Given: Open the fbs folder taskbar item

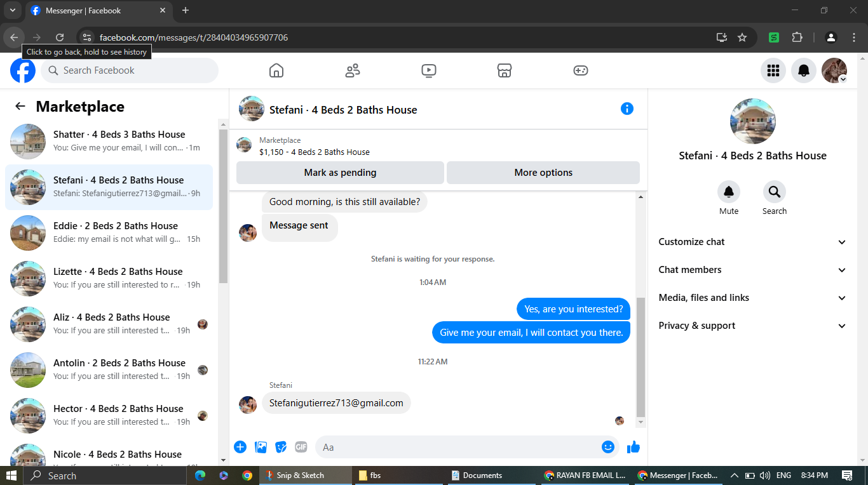Looking at the screenshot, I should click(x=399, y=475).
